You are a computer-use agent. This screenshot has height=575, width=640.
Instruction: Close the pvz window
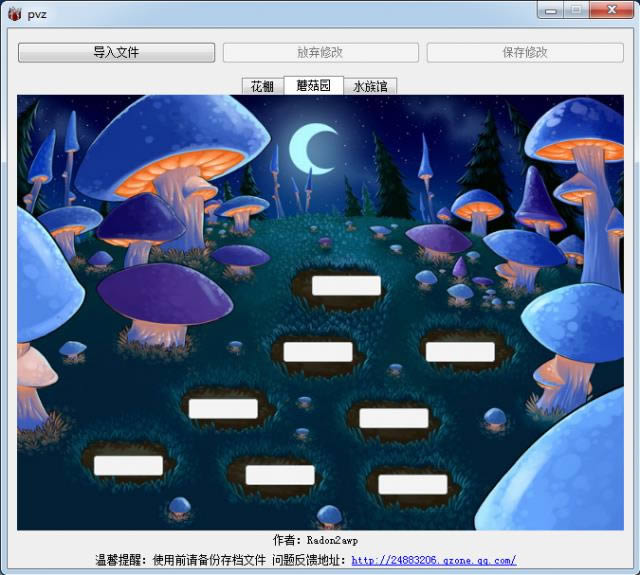point(611,10)
